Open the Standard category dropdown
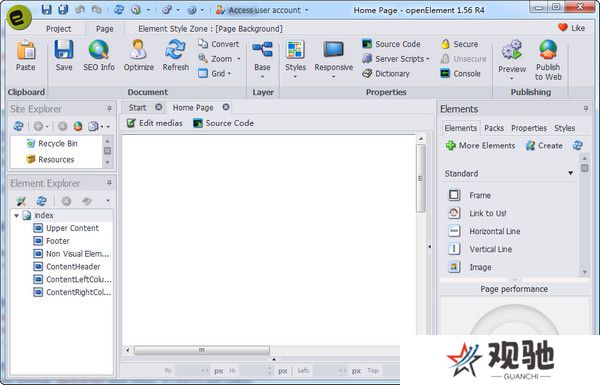 (571, 173)
